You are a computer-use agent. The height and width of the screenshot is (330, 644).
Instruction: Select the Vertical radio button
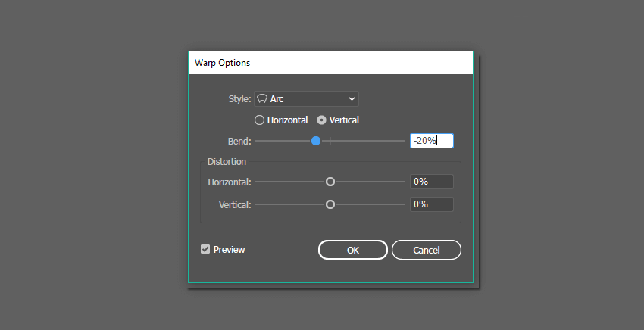[321, 120]
